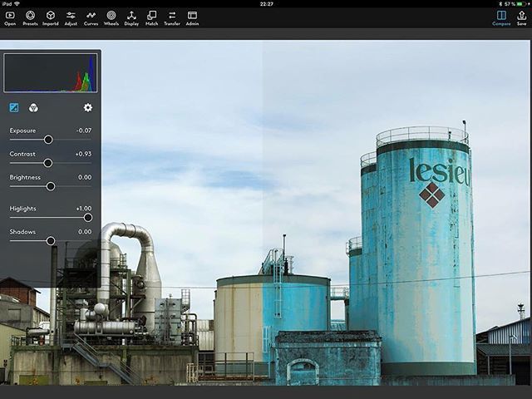The image size is (532, 399).
Task: Open the Curves tool
Action: [91, 18]
